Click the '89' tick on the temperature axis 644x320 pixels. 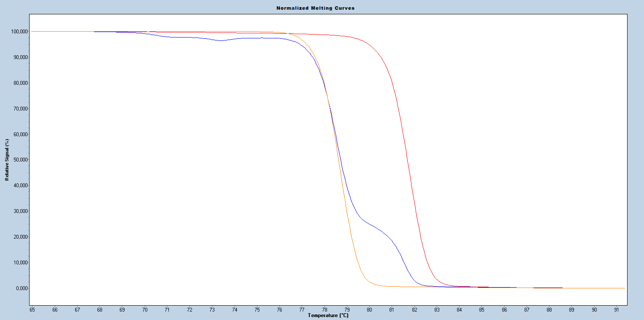click(571, 310)
